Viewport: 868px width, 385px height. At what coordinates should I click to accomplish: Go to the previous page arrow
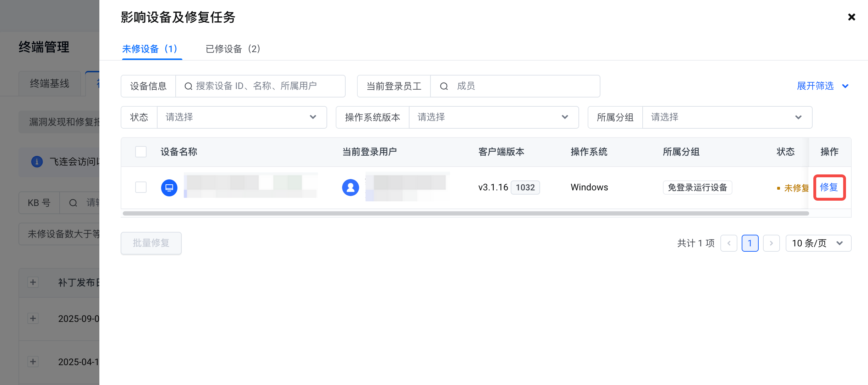(x=729, y=243)
